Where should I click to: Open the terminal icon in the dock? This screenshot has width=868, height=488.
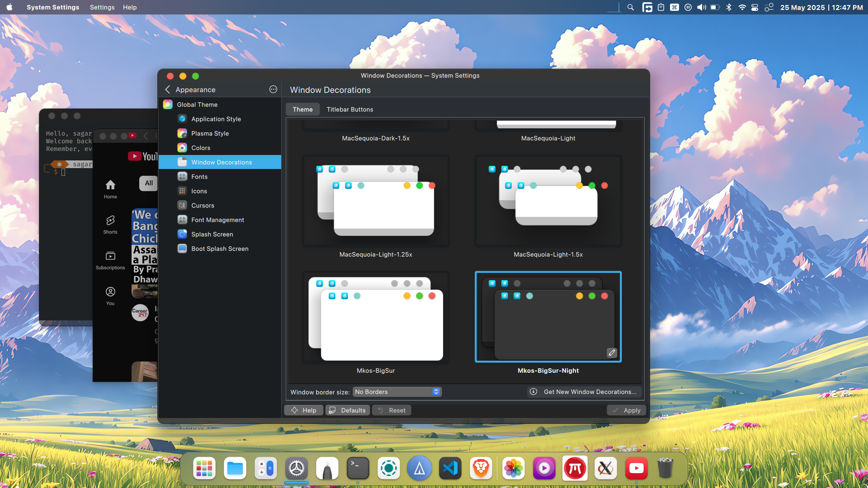(358, 469)
